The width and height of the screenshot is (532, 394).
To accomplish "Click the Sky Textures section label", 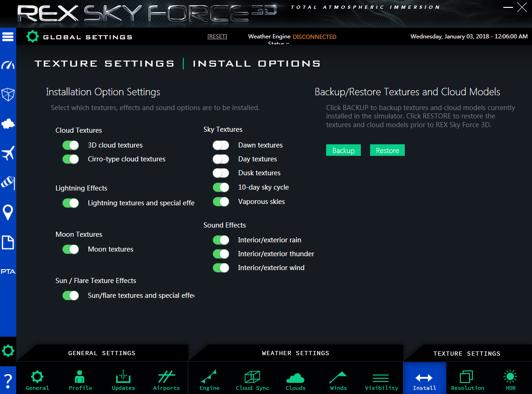I will (223, 129).
